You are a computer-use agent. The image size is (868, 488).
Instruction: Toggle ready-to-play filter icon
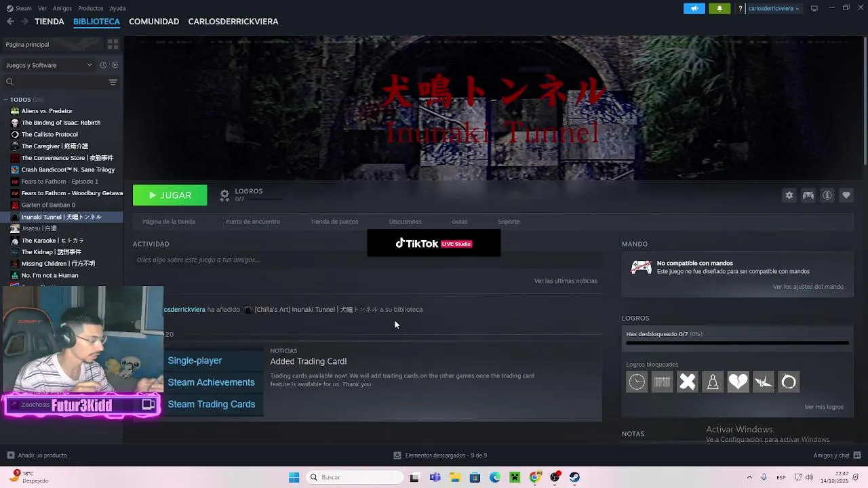click(115, 65)
